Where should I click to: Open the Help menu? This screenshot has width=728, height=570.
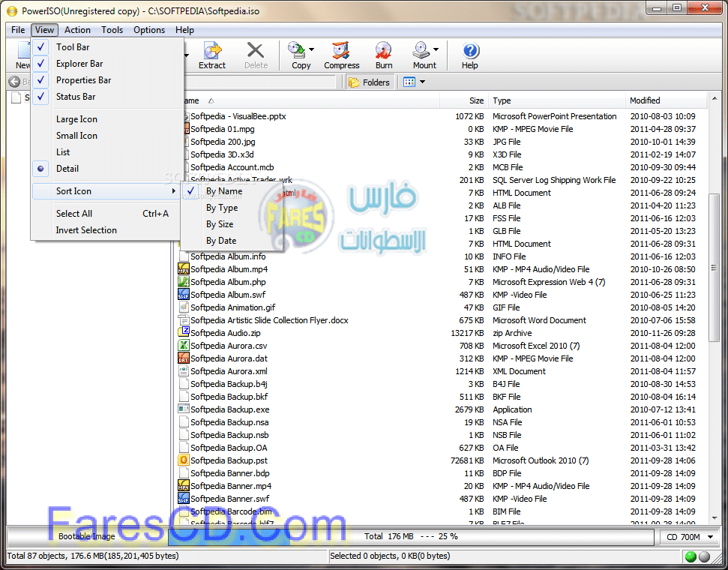point(184,30)
